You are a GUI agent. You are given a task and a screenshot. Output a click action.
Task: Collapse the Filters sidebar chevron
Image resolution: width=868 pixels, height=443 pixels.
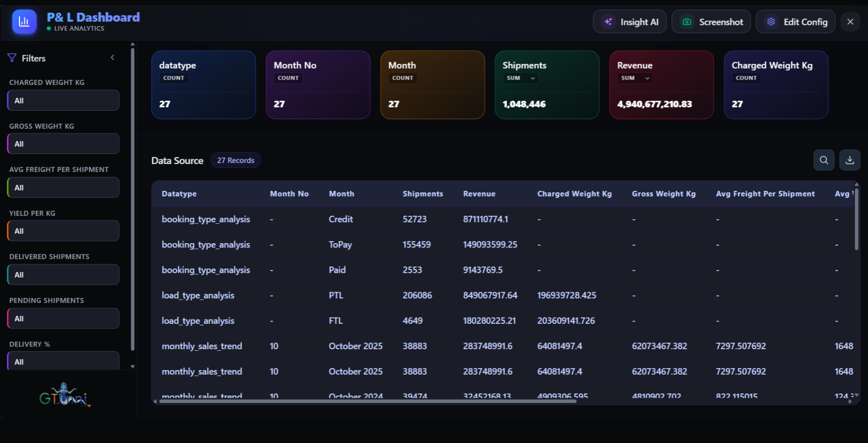(112, 57)
